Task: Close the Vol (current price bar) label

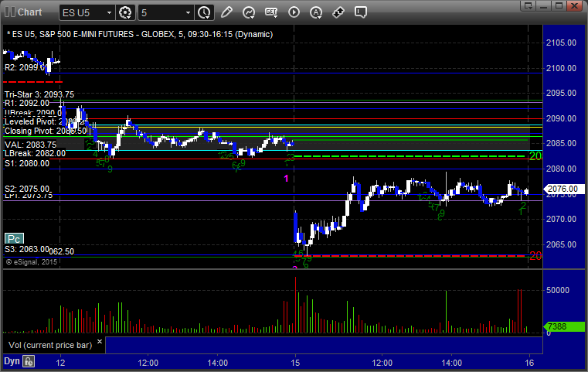Action: pyautogui.click(x=100, y=342)
